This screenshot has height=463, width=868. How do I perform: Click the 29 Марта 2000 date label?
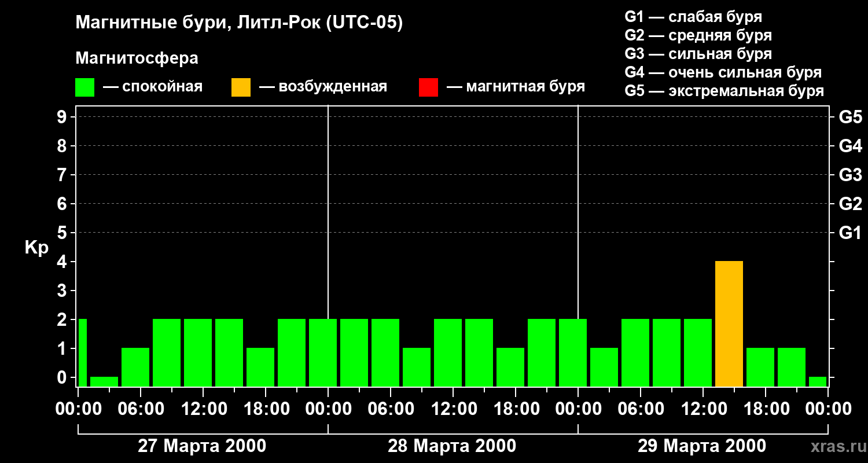[x=702, y=446]
